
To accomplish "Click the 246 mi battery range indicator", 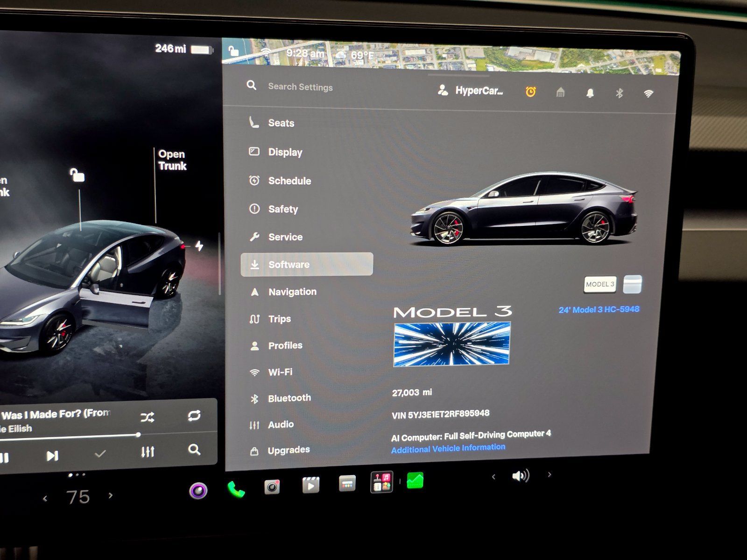I will pyautogui.click(x=184, y=49).
